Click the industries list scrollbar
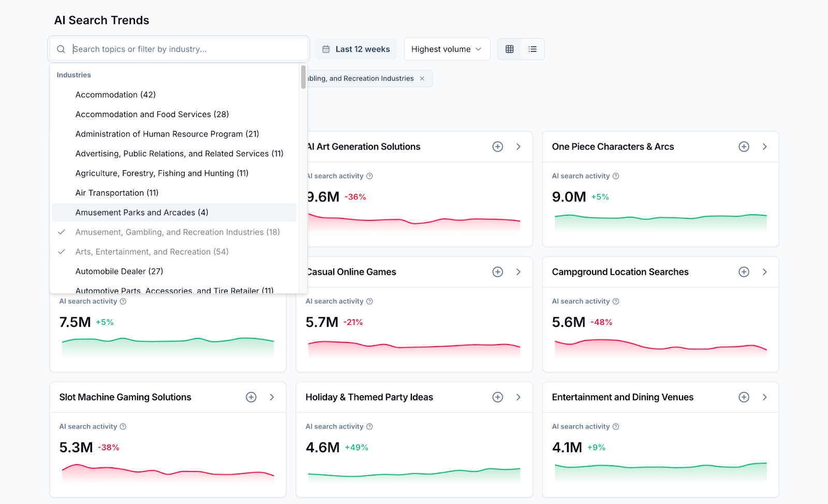The image size is (828, 504). pos(302,78)
